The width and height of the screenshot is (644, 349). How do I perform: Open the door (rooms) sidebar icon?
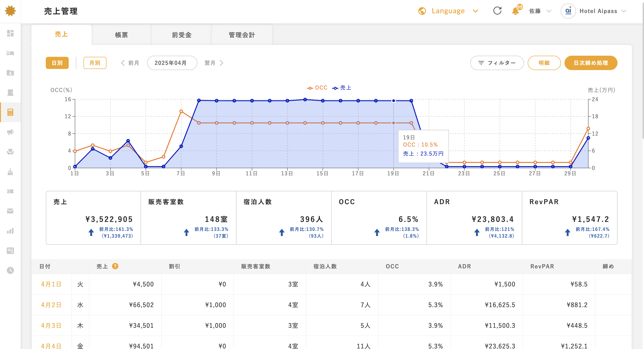[10, 93]
